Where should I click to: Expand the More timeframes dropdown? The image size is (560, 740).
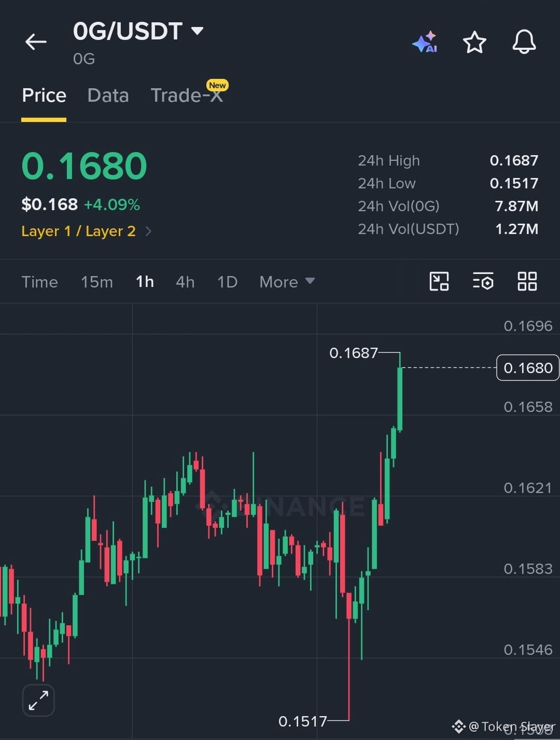click(287, 282)
